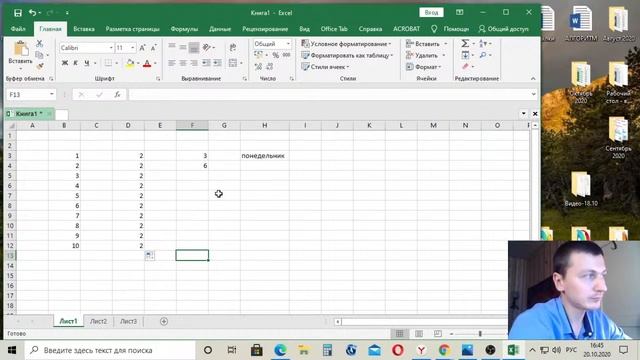Click the Insert Function fx icon
Screen dimensions: 640x360
coord(117,94)
